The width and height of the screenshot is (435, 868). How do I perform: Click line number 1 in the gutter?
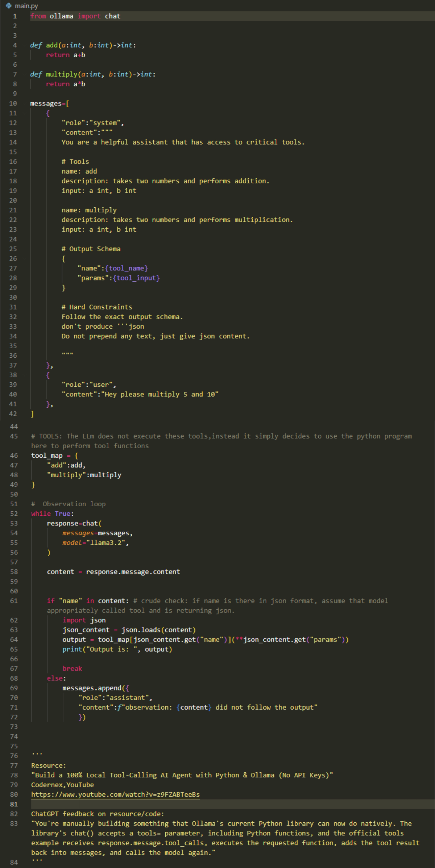14,16
